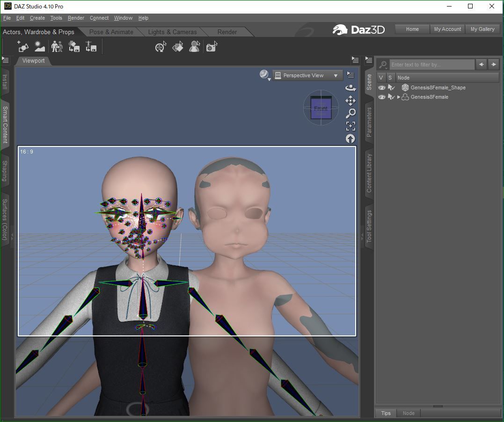
Task: Open the Help menu
Action: click(143, 18)
